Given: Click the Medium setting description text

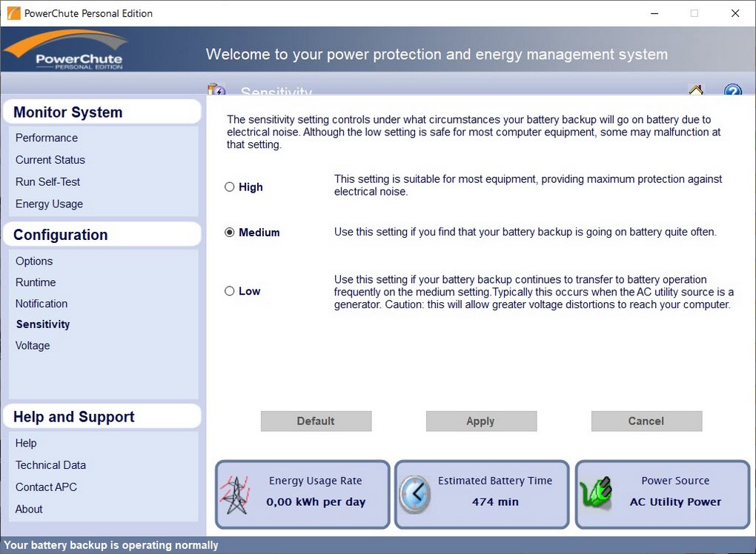Looking at the screenshot, I should pyautogui.click(x=525, y=233).
